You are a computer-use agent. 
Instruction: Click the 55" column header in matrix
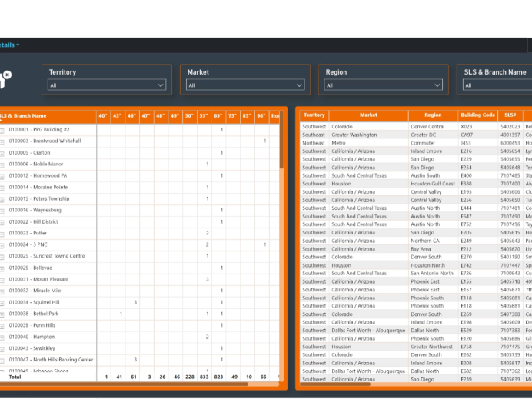(204, 116)
